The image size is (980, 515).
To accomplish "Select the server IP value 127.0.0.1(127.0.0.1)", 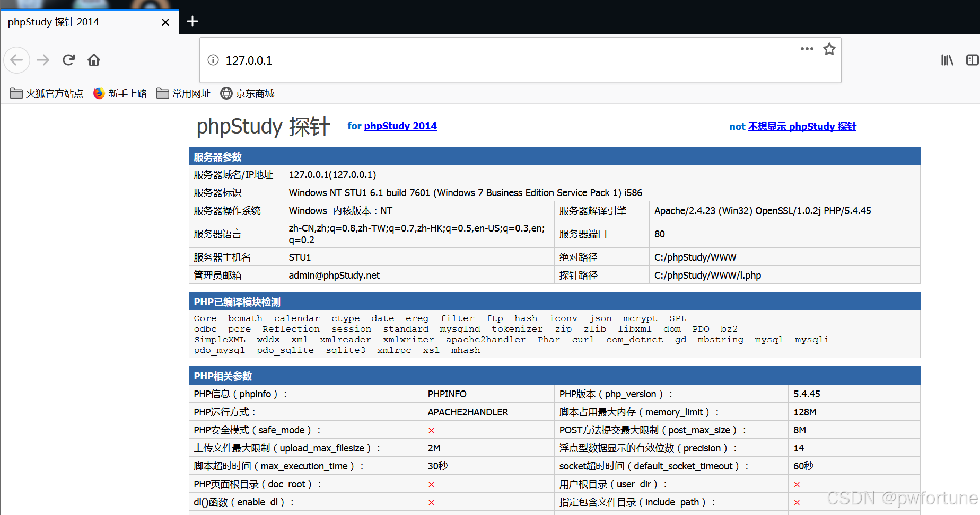I will coord(332,175).
